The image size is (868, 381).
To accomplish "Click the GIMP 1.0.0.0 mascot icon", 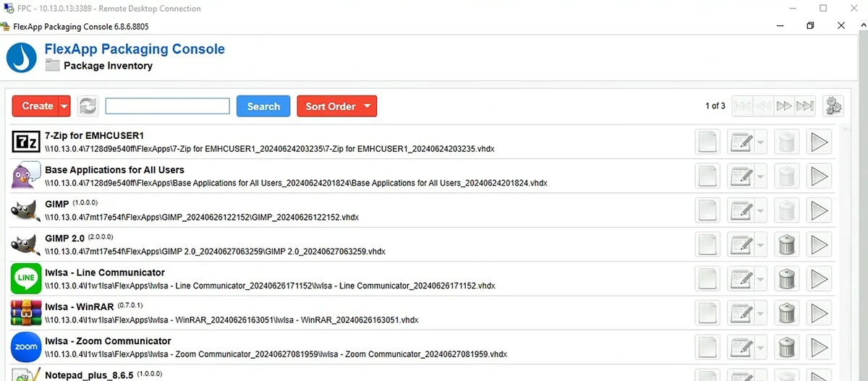I will [27, 210].
